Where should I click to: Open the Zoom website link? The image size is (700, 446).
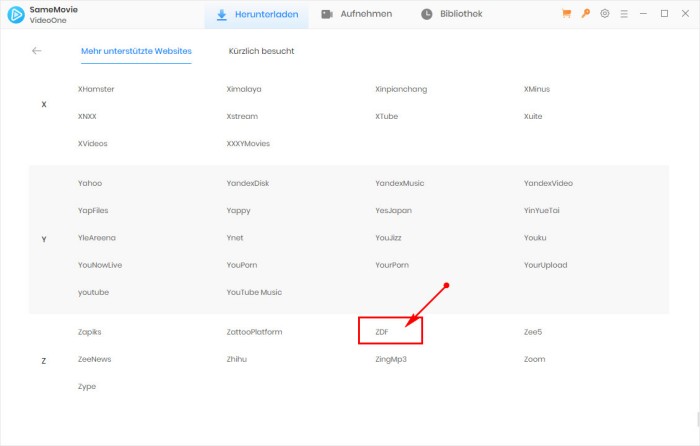[534, 359]
